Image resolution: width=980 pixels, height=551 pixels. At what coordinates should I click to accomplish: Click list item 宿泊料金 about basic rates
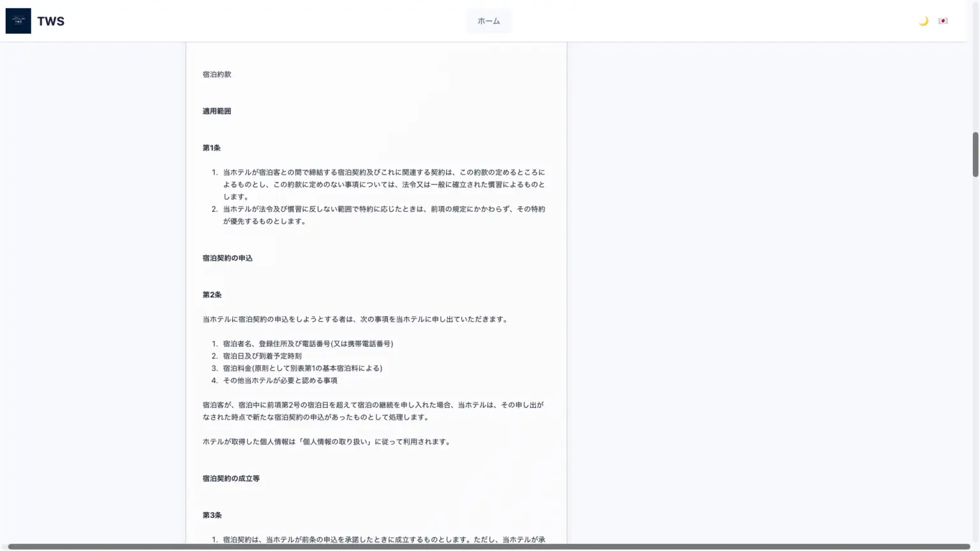click(302, 368)
